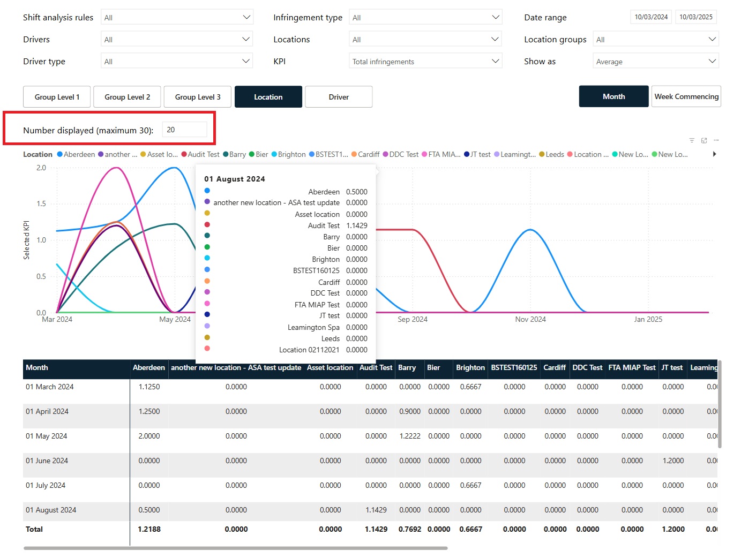Toggle view to Week Commencing

(686, 96)
